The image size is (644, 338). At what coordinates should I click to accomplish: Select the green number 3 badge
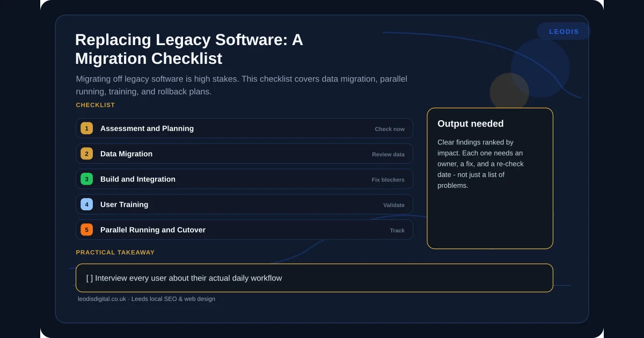(x=86, y=179)
